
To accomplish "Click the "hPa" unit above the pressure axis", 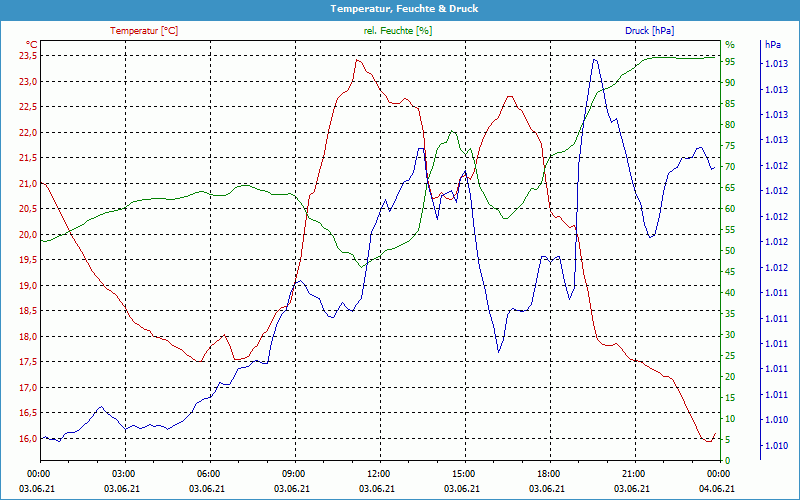I will click(x=772, y=45).
